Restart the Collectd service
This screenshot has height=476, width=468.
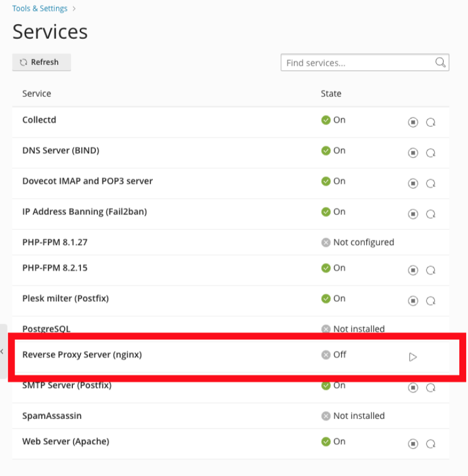point(430,122)
